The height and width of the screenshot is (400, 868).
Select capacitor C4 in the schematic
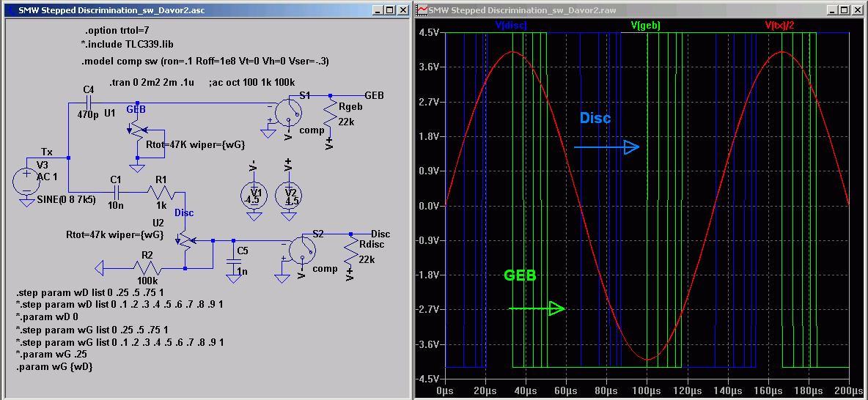(x=89, y=103)
